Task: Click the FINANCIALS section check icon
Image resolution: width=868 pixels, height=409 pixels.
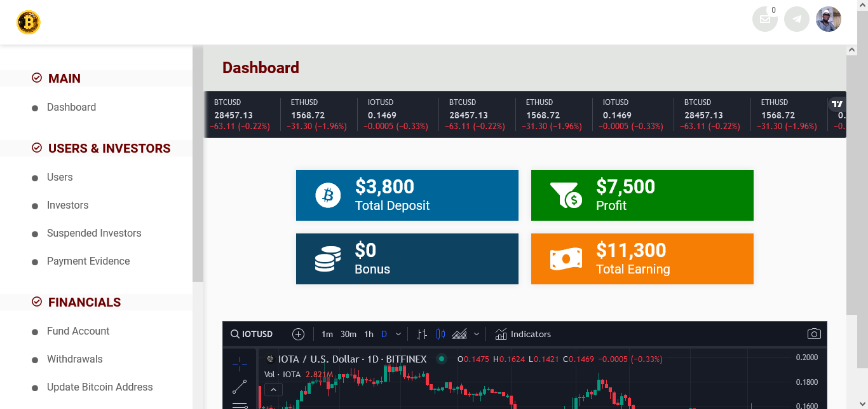Action: pos(37,302)
